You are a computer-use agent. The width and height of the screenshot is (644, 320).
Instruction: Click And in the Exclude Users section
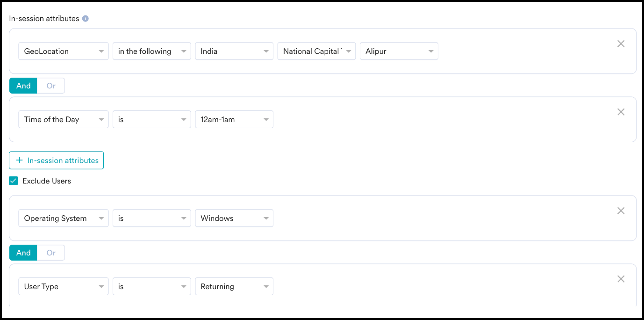pos(23,253)
